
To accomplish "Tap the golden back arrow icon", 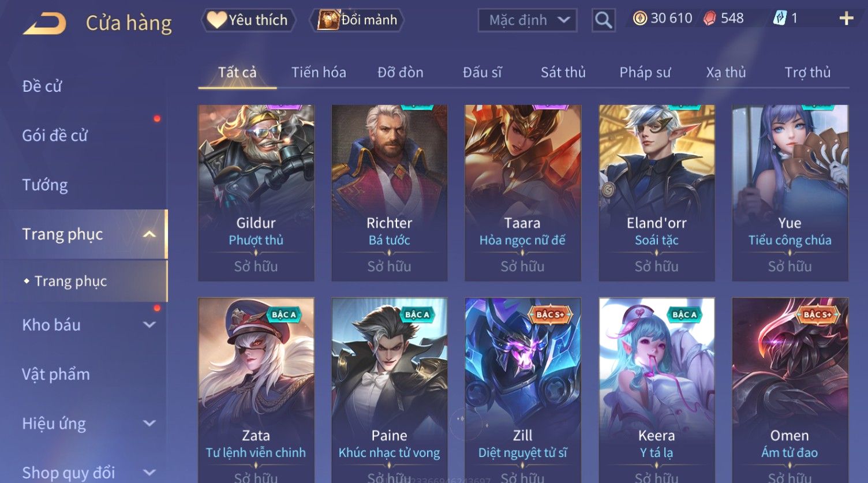I will [44, 24].
